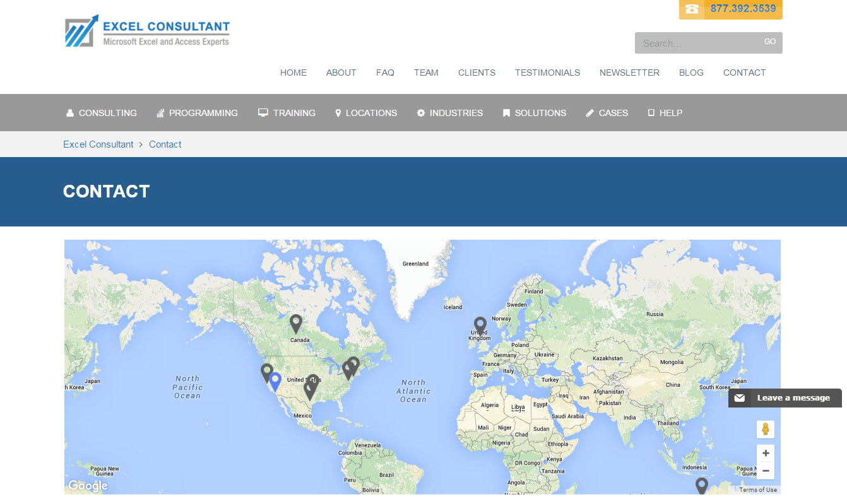Expand the Locations menu
This screenshot has width=847, height=504.
366,113
